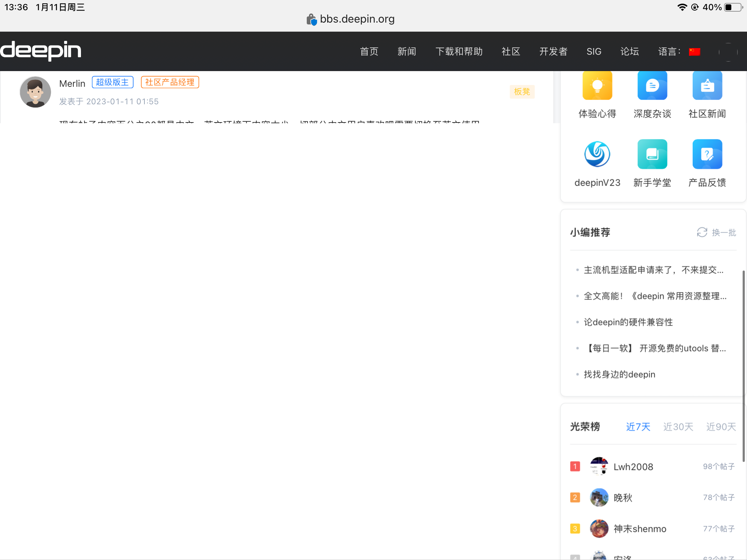Viewport: 747px width, 560px height.
Task: Open the 社区 navigation menu
Action: click(511, 51)
